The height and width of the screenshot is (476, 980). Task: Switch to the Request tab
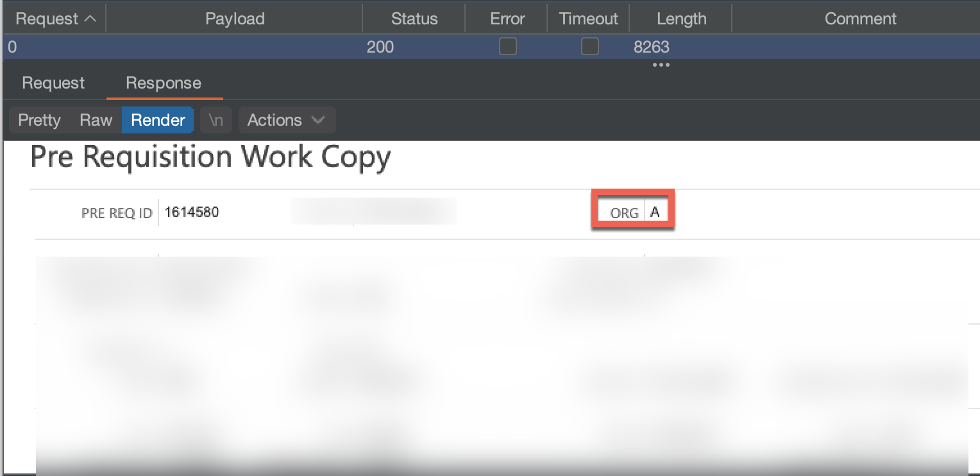[x=53, y=83]
